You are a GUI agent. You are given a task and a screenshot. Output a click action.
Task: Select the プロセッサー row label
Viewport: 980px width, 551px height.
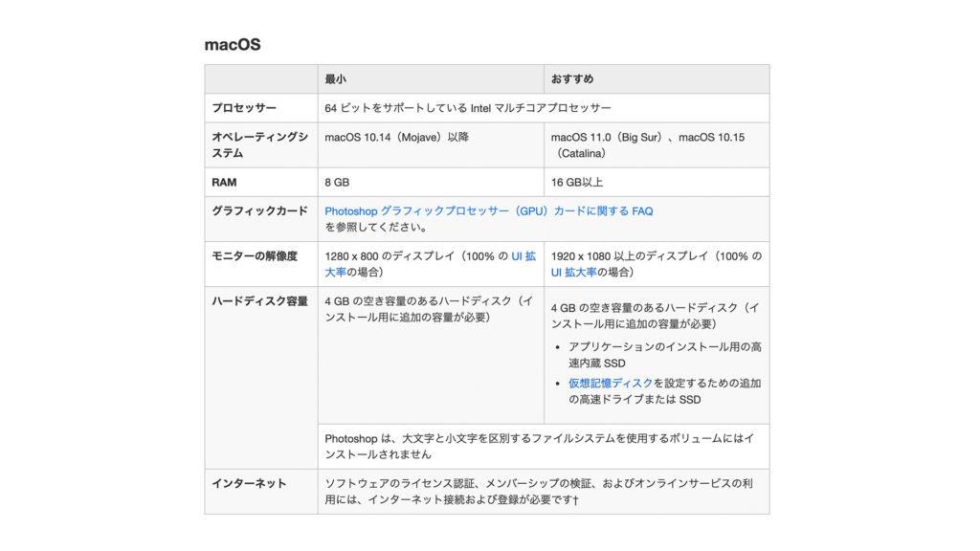pyautogui.click(x=244, y=108)
